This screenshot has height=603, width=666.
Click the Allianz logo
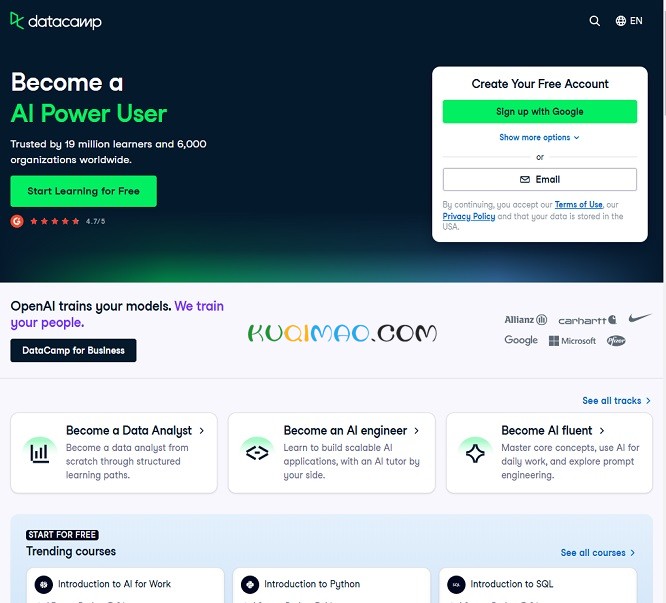(x=525, y=320)
